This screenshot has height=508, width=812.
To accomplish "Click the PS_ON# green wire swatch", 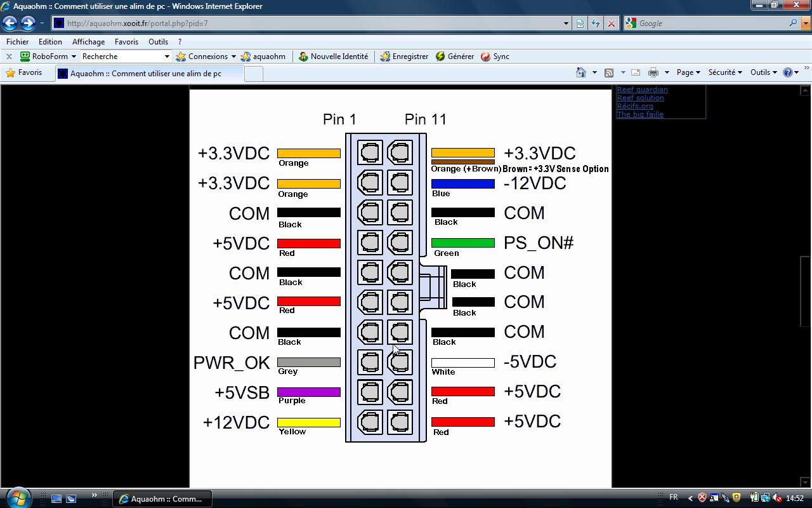I will pos(463,243).
